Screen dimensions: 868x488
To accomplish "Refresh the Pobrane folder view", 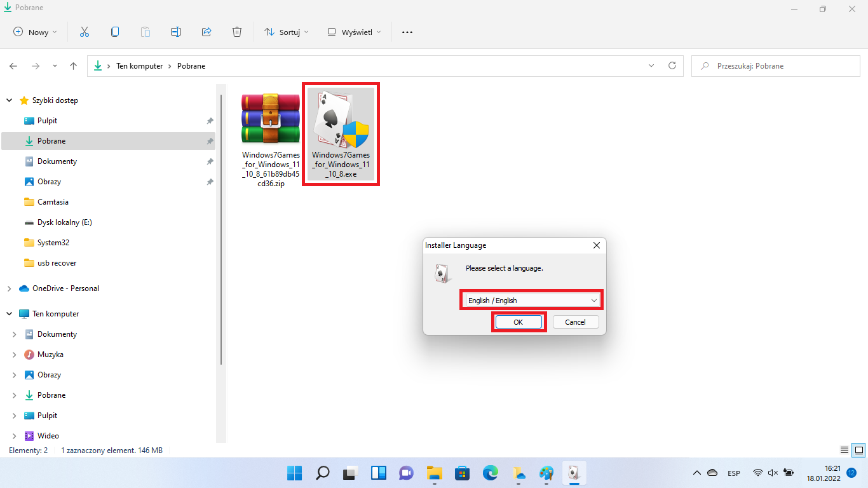I will pyautogui.click(x=672, y=65).
